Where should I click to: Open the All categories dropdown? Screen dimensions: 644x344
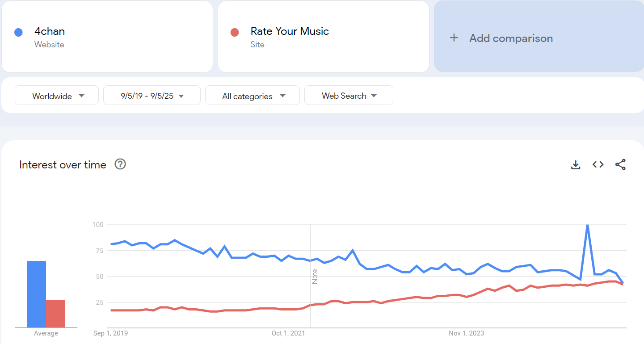click(x=253, y=96)
